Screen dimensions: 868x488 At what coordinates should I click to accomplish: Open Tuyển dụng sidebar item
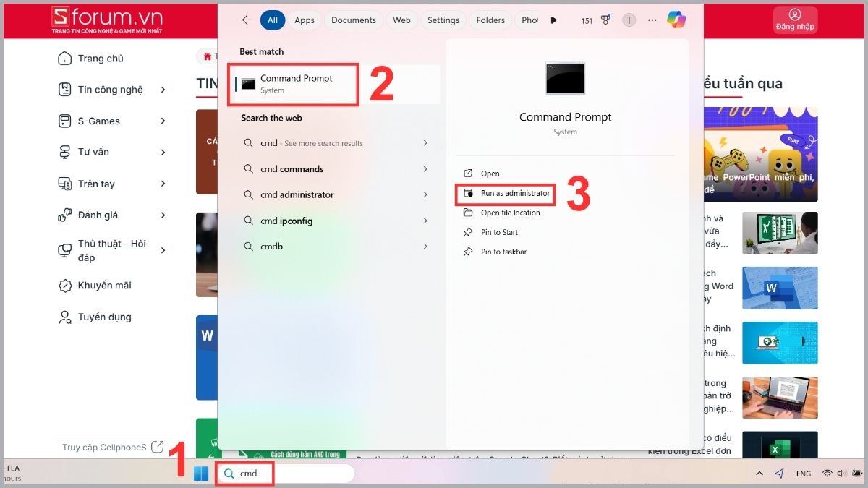pyautogui.click(x=95, y=317)
